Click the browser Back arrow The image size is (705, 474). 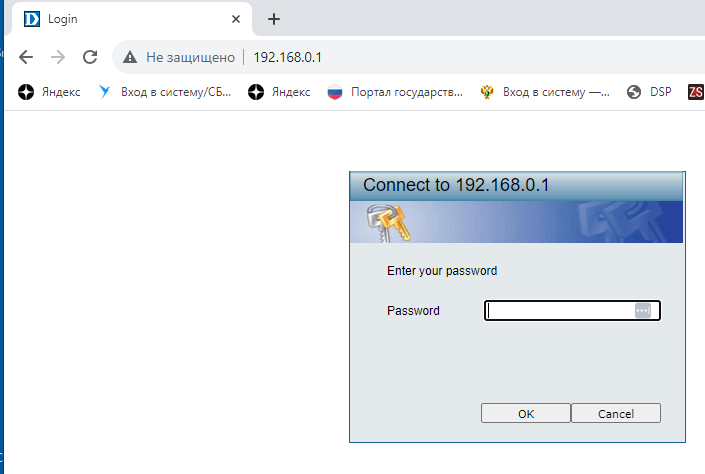26,57
